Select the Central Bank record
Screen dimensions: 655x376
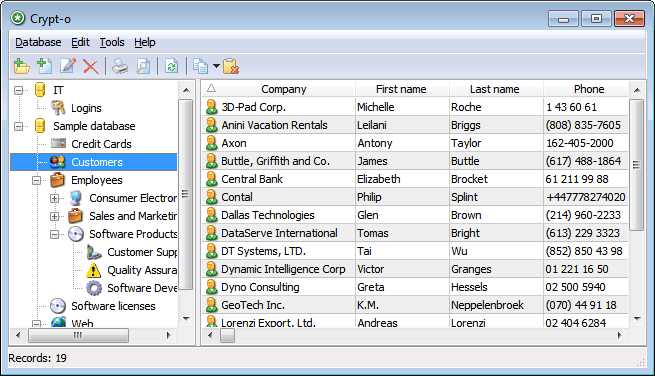tap(415, 179)
